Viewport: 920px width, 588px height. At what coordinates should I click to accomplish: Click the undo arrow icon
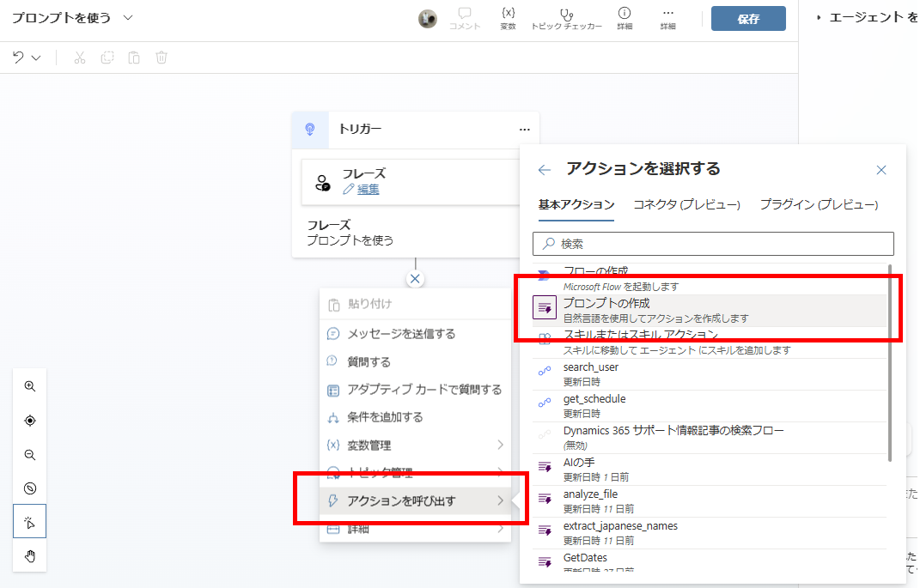pos(18,58)
